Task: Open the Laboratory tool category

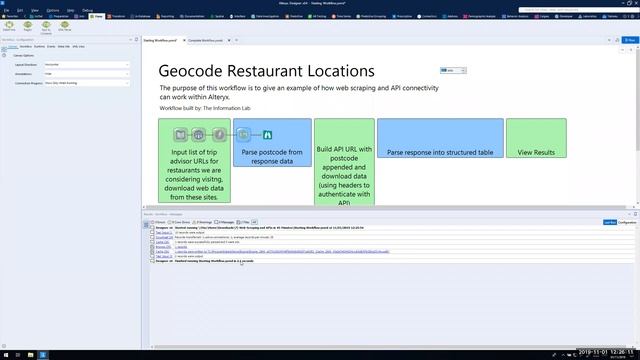Action: (x=587, y=16)
